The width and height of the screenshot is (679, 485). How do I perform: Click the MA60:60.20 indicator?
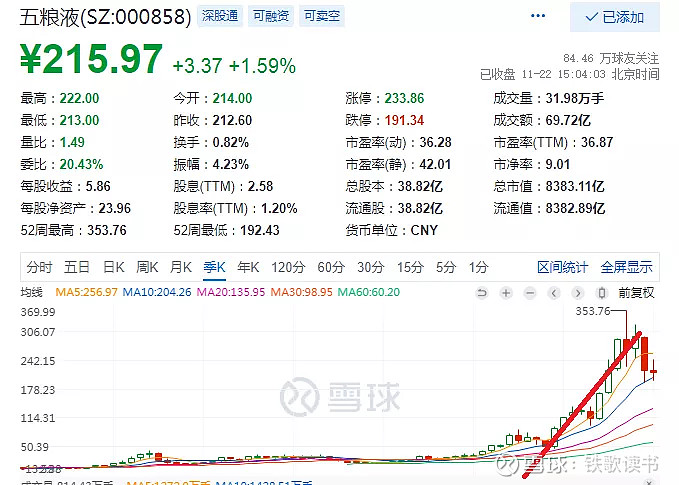click(x=369, y=292)
